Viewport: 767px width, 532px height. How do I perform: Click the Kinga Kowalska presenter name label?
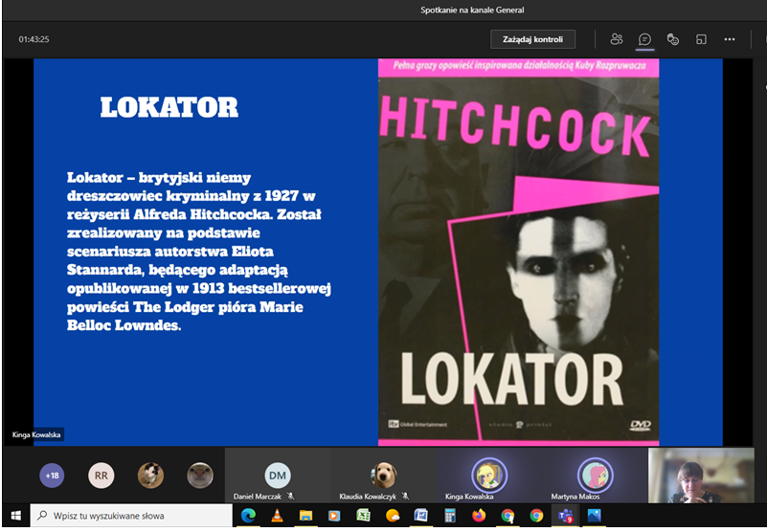tap(36, 434)
